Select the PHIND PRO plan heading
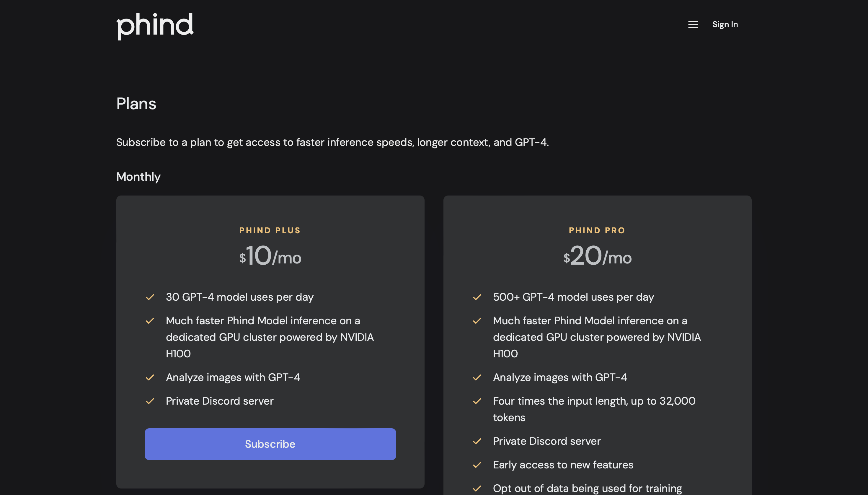Viewport: 868px width, 495px height. (596, 230)
